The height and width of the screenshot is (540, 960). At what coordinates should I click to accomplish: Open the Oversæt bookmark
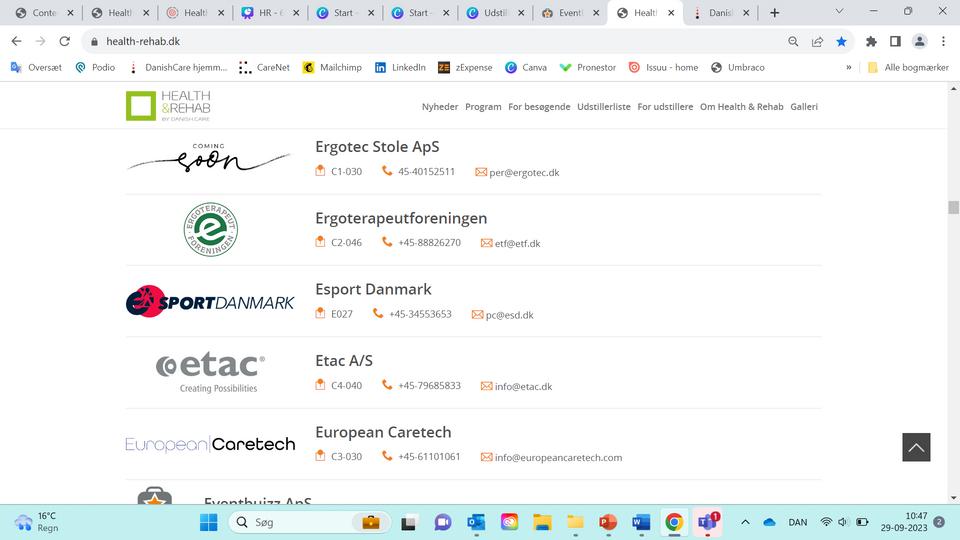tap(37, 67)
